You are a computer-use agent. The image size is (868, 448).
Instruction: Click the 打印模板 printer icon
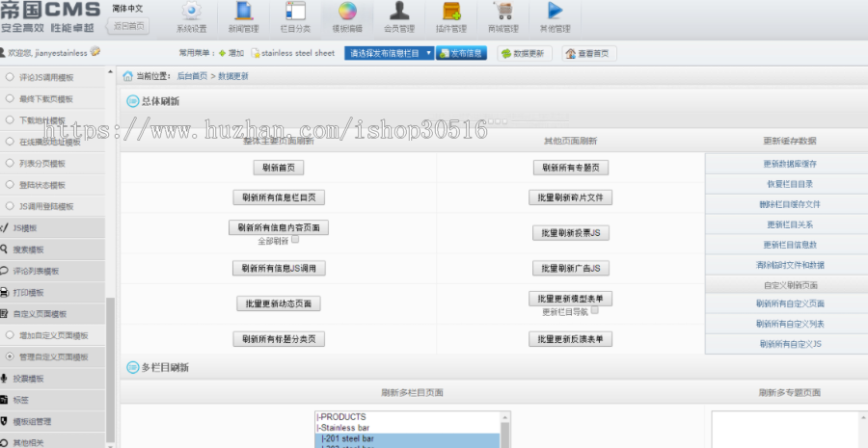click(x=4, y=292)
